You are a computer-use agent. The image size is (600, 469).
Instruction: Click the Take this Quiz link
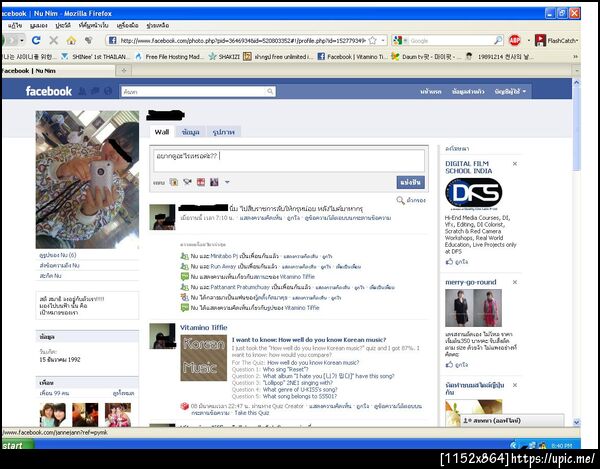tap(251, 413)
